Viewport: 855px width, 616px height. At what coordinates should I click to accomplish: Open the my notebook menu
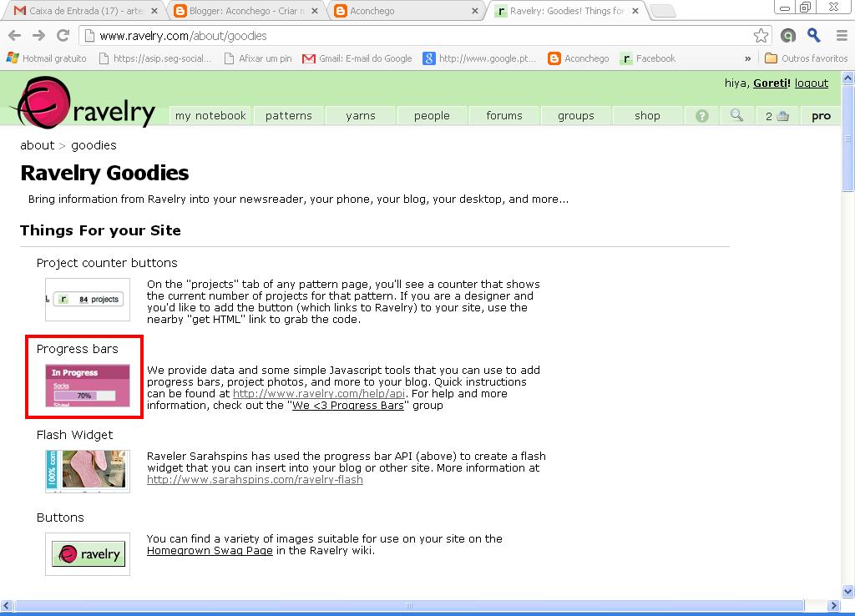[x=210, y=115]
